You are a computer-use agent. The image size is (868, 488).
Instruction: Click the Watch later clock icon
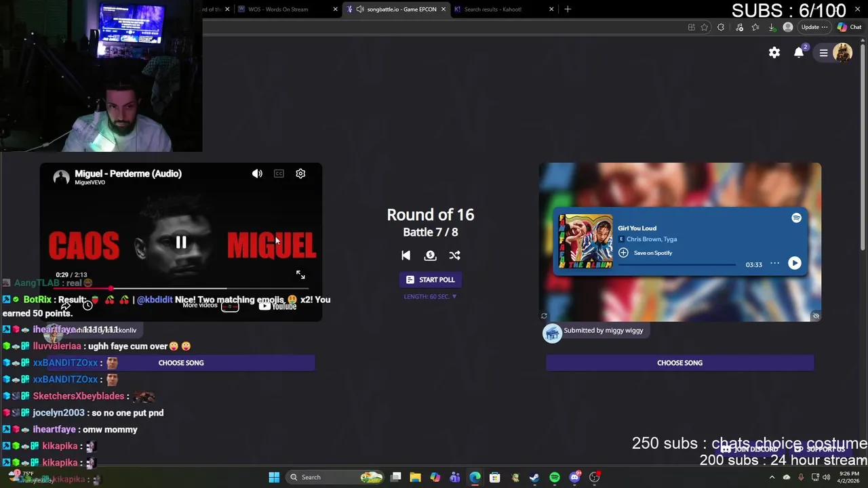[87, 306]
